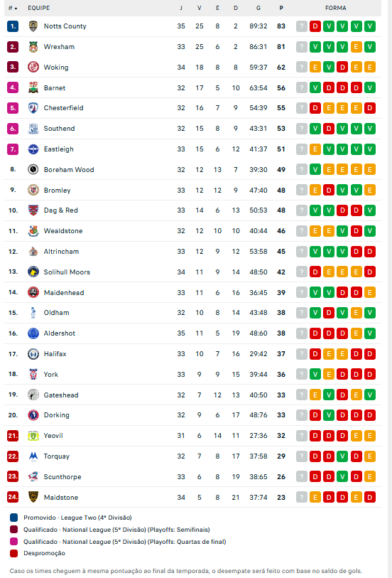Click the Wrexham club crest
This screenshot has height=578, width=392.
pos(33,47)
